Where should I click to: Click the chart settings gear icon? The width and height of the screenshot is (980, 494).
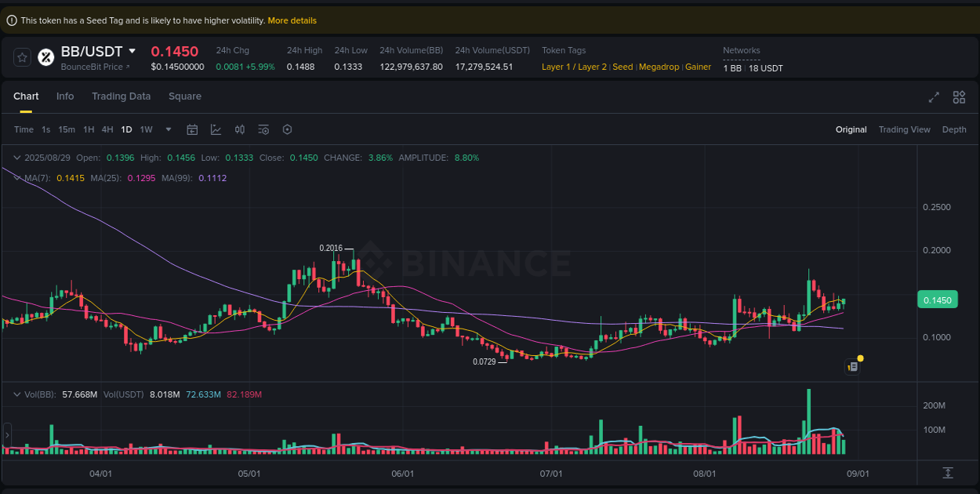coord(287,129)
